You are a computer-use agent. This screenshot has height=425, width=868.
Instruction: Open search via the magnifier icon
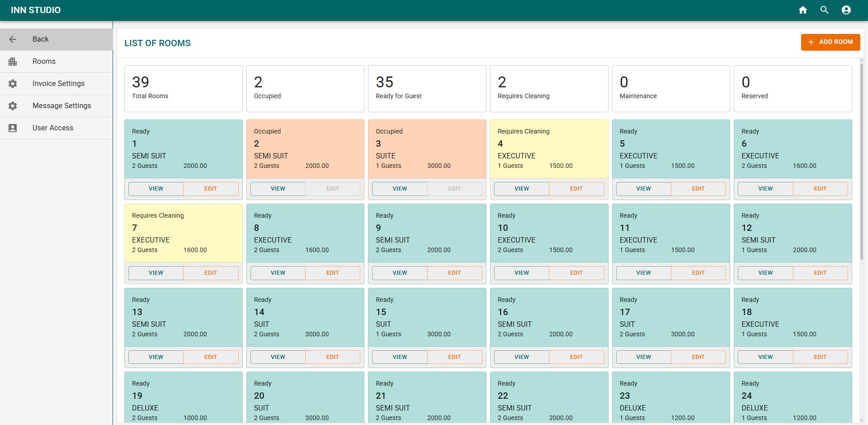coord(825,10)
